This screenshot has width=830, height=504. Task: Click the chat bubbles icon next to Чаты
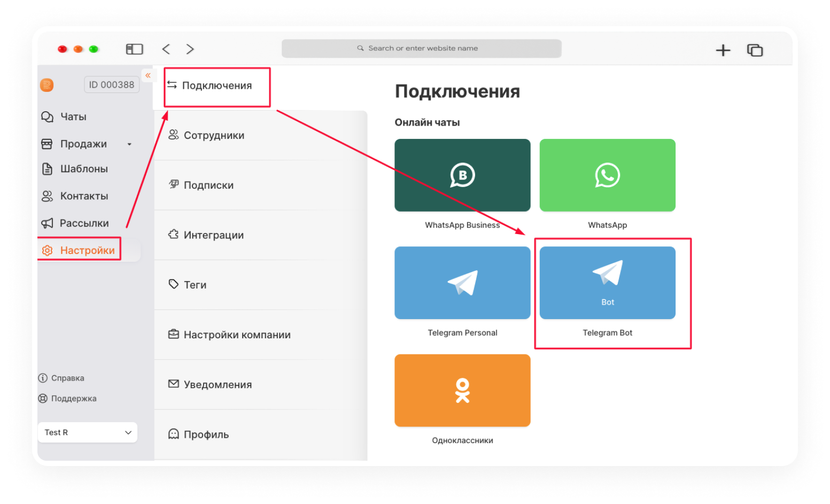[48, 117]
